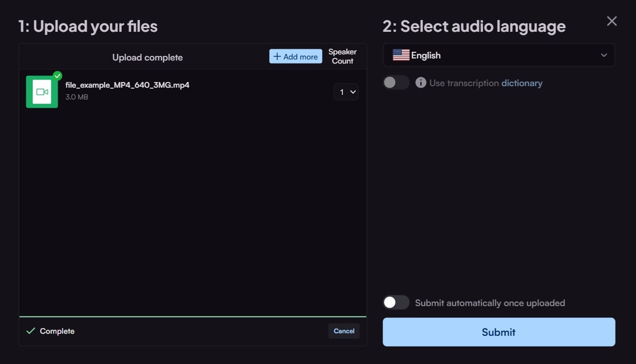Click the green video file icon
Image resolution: width=636 pixels, height=364 pixels.
tap(42, 92)
